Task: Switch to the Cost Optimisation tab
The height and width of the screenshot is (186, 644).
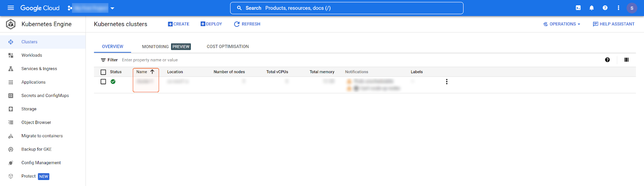Action: point(228,47)
